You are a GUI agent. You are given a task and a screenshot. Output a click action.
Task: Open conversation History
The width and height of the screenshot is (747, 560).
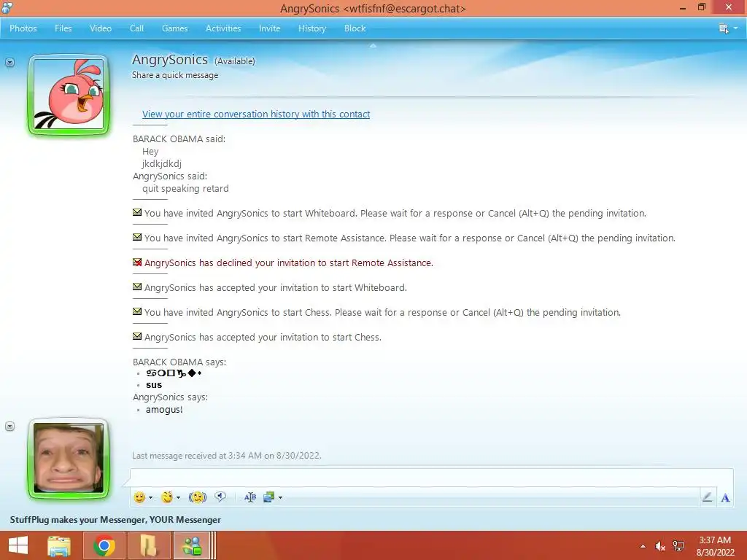tap(312, 28)
